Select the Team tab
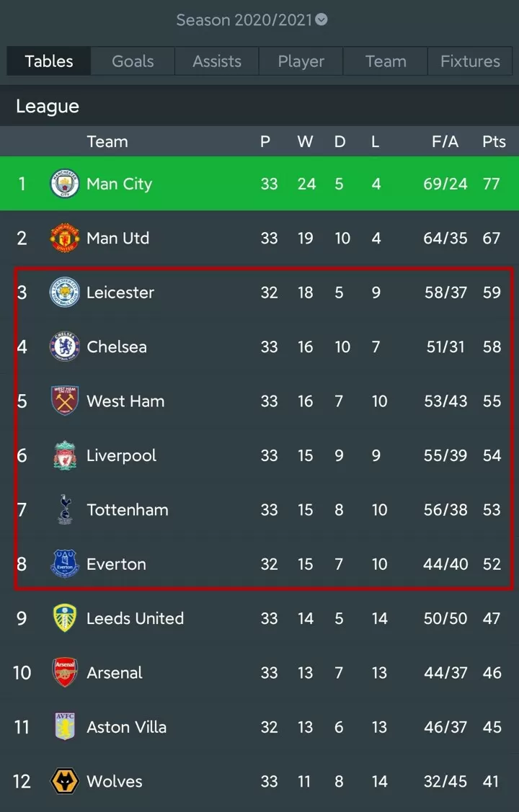 coord(386,61)
